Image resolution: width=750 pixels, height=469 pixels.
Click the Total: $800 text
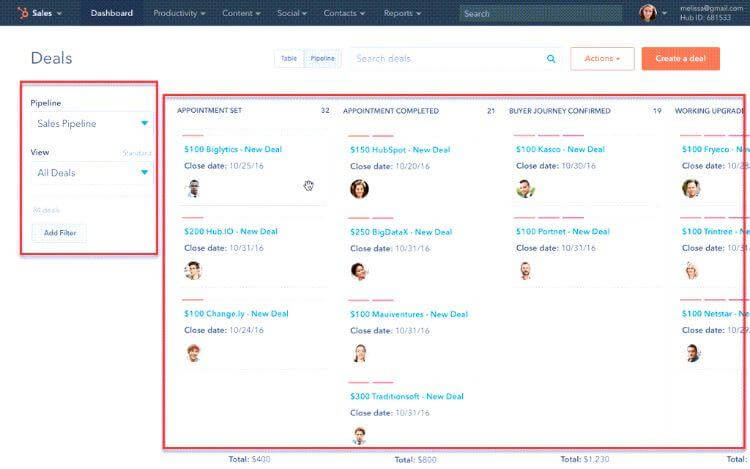click(x=415, y=459)
